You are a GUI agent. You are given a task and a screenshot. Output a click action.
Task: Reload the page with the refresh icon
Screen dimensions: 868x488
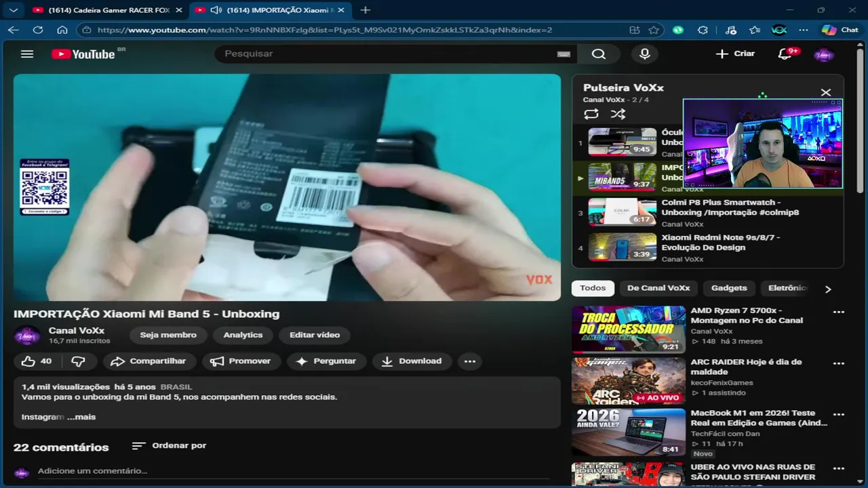38,30
